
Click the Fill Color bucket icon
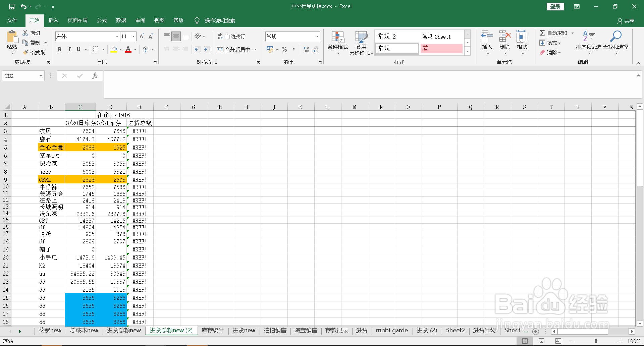click(114, 49)
